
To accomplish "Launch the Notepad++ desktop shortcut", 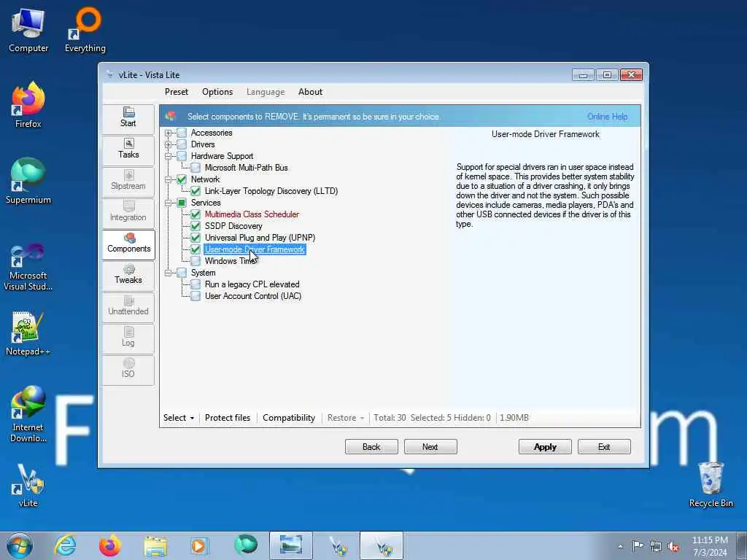I will tap(28, 333).
